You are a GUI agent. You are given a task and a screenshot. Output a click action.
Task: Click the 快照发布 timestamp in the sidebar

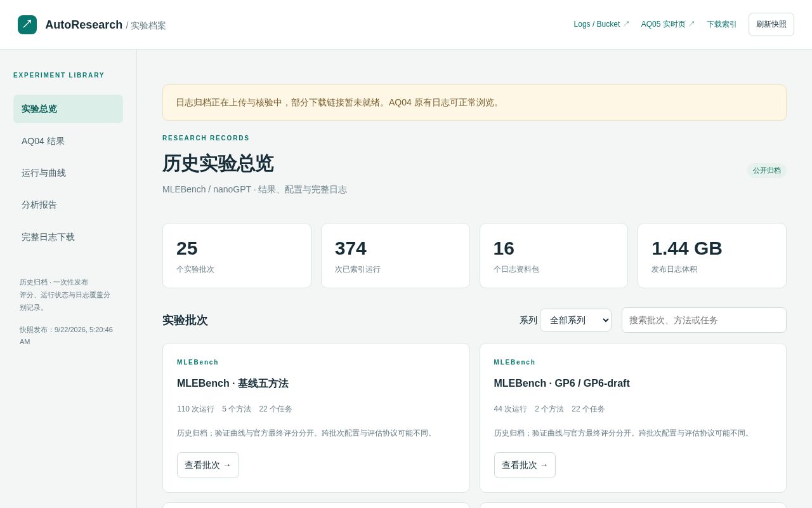[x=66, y=335]
